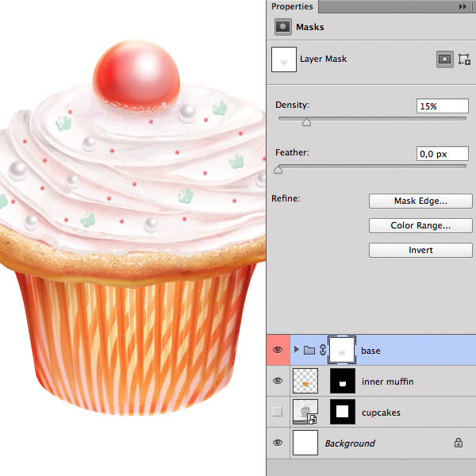Select the inner muffin layer name
This screenshot has height=476, width=476.
pos(388,382)
